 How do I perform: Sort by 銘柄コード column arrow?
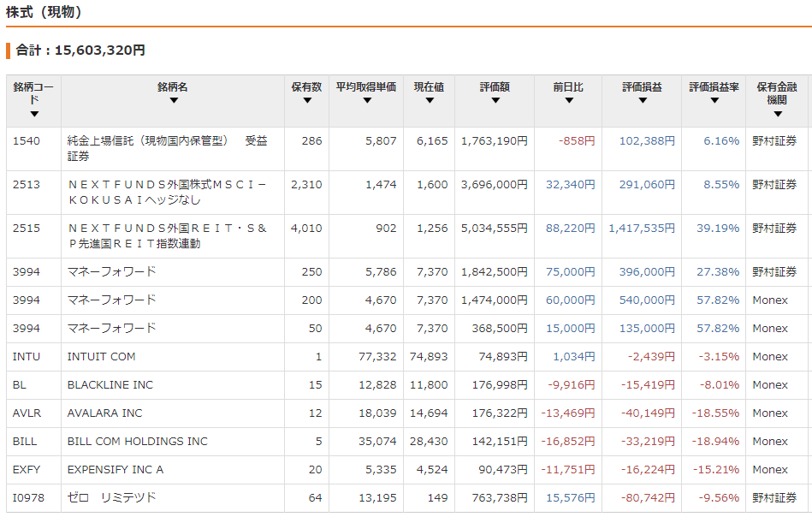click(34, 114)
